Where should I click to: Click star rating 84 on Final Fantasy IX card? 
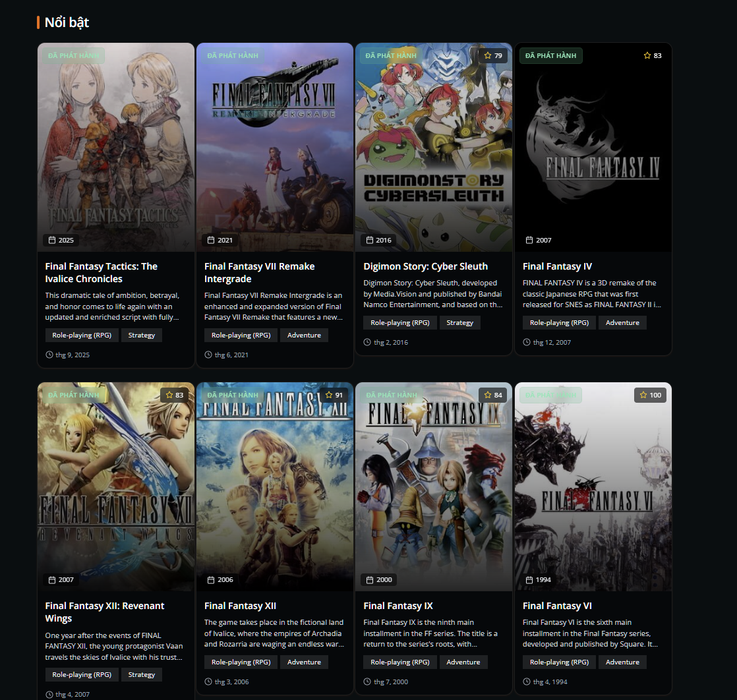coord(492,395)
